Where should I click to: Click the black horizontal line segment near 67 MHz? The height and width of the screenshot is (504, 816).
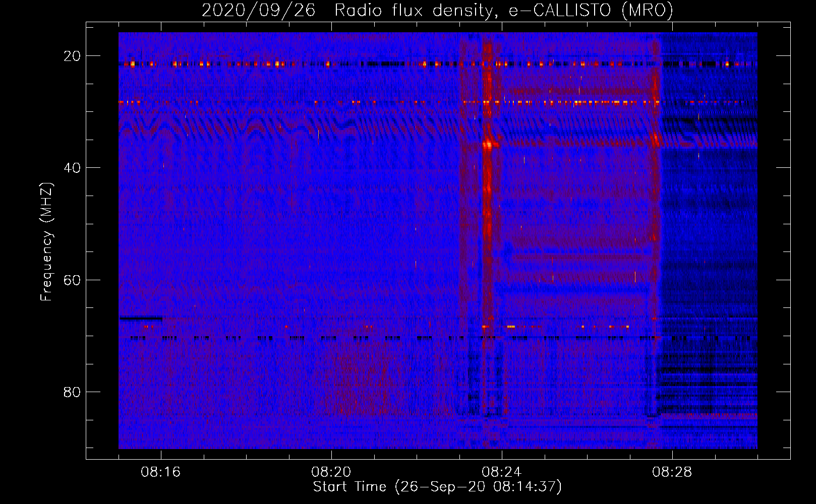pyautogui.click(x=141, y=318)
